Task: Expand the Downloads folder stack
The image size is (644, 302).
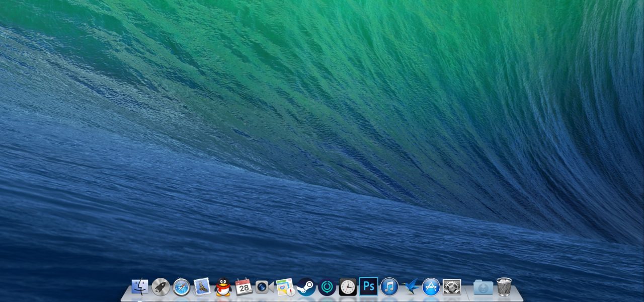Action: click(483, 287)
